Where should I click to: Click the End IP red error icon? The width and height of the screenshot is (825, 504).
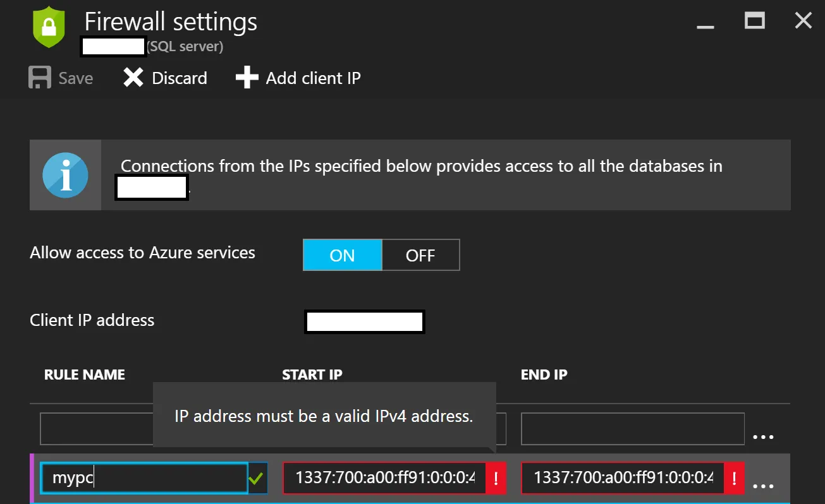click(x=734, y=478)
